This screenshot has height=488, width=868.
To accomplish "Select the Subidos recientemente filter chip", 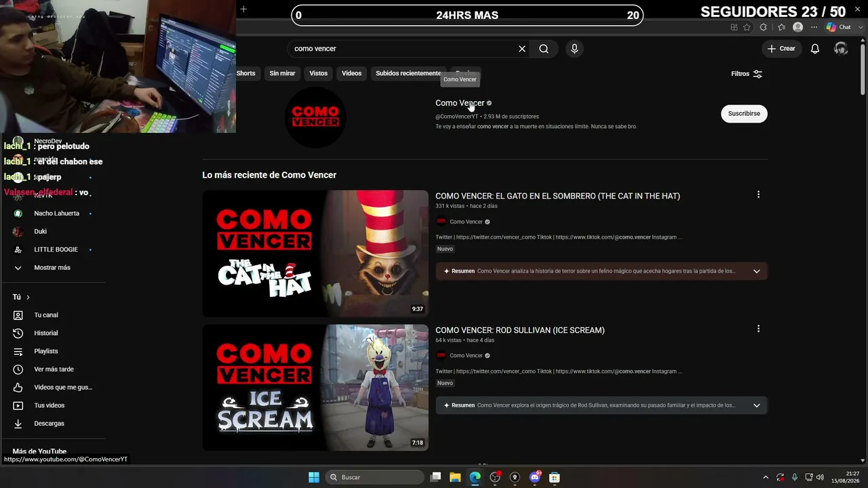I will (x=408, y=73).
